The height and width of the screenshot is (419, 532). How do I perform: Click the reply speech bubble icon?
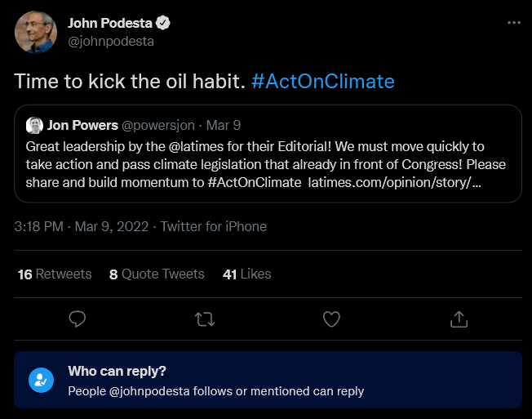tap(77, 319)
